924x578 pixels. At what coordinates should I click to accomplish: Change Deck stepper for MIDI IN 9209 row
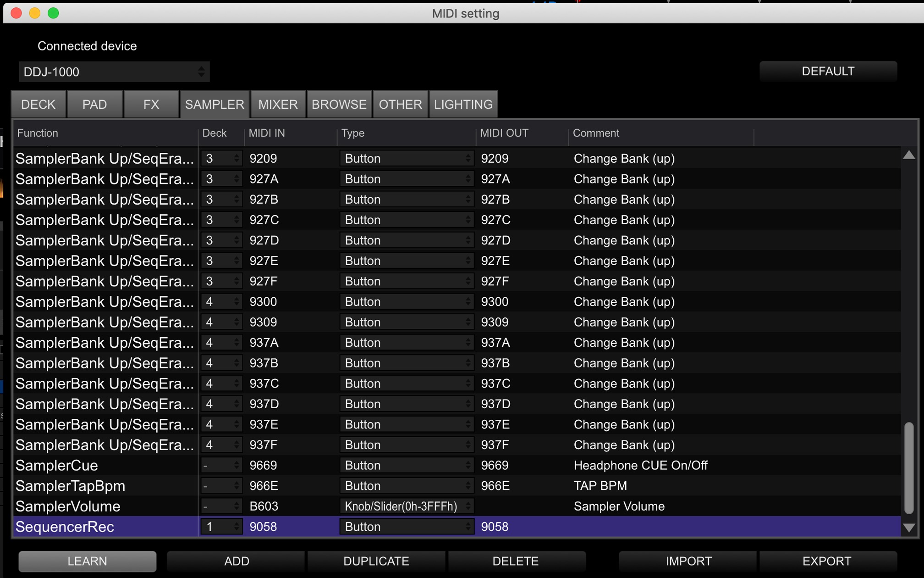point(221,159)
